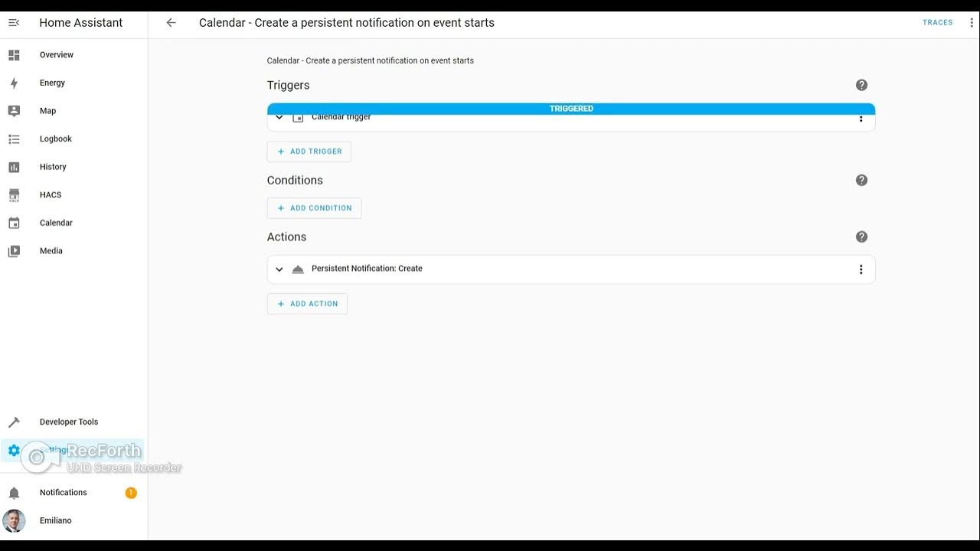Click the Actions section heading
The height and width of the screenshot is (551, 980).
[x=287, y=237]
